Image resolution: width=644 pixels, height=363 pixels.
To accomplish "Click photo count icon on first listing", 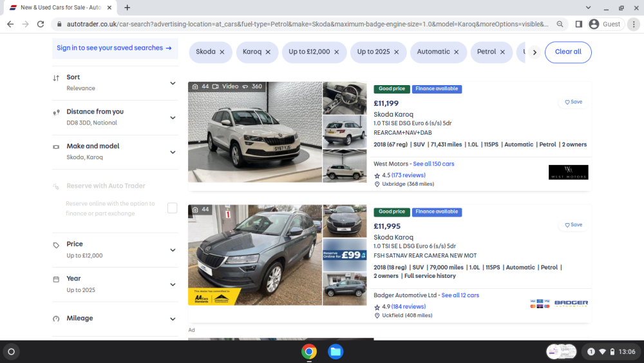I will [195, 86].
